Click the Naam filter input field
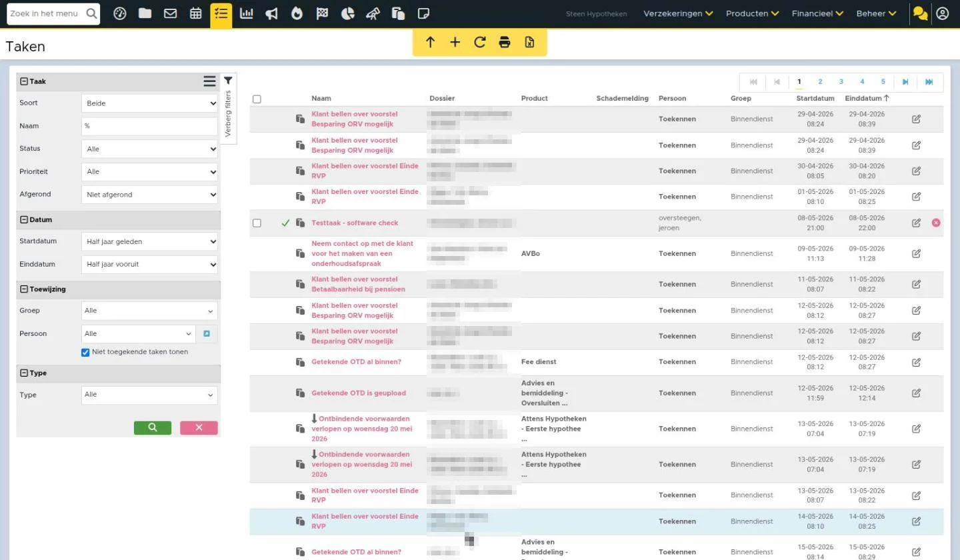 [149, 126]
